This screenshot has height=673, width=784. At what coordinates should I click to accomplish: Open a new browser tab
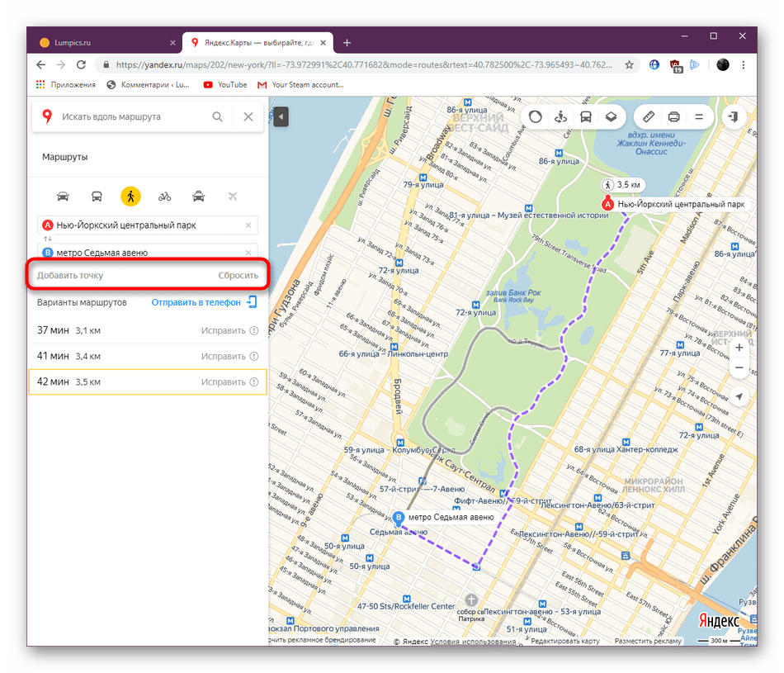[347, 43]
